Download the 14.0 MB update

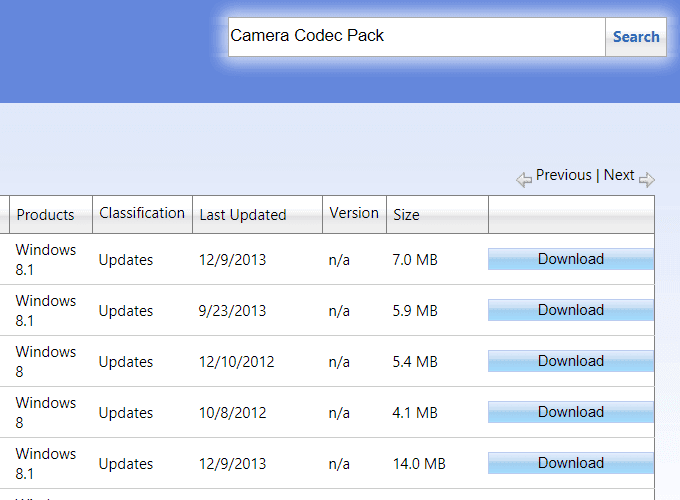(571, 463)
